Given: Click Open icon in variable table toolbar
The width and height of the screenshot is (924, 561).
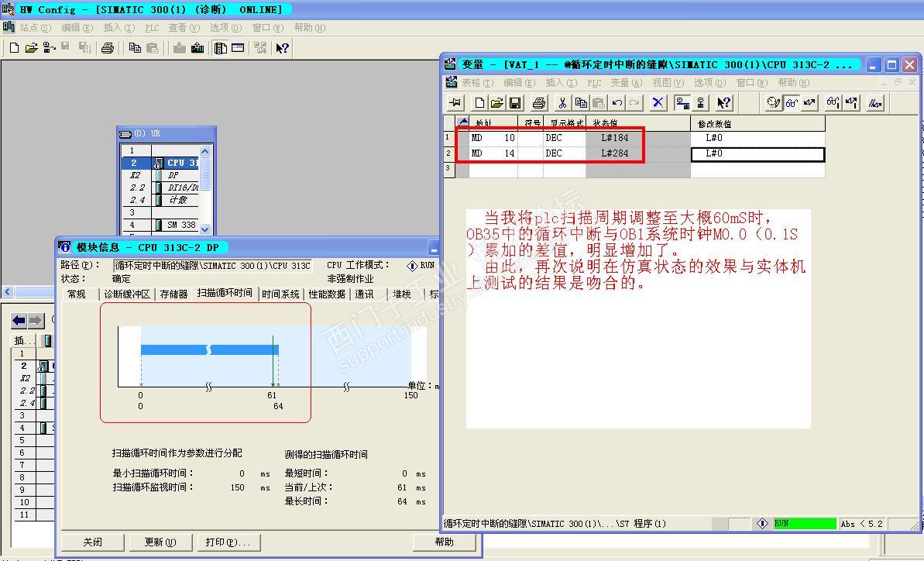Looking at the screenshot, I should pos(496,103).
